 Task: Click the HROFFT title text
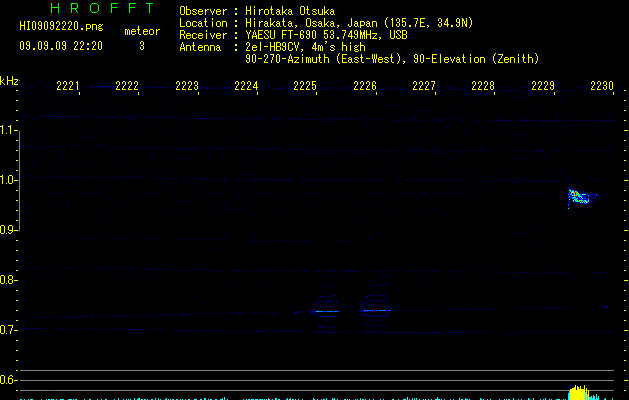pyautogui.click(x=102, y=8)
